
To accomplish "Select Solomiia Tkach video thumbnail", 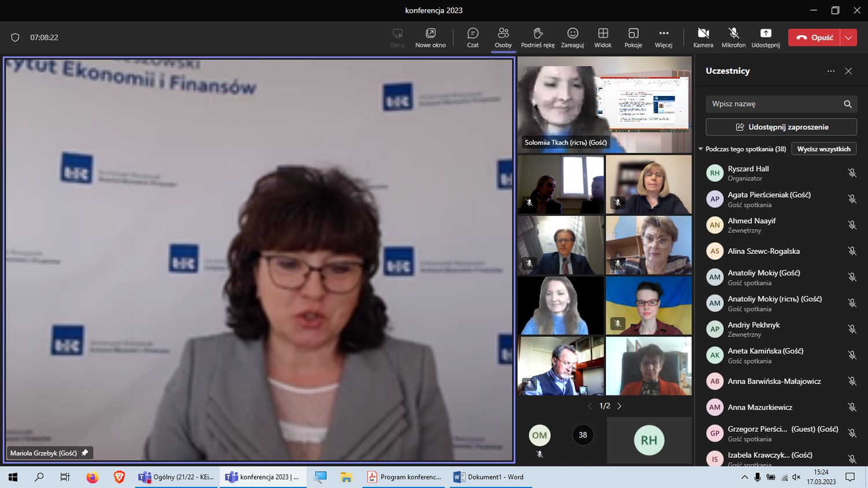I will click(x=604, y=105).
